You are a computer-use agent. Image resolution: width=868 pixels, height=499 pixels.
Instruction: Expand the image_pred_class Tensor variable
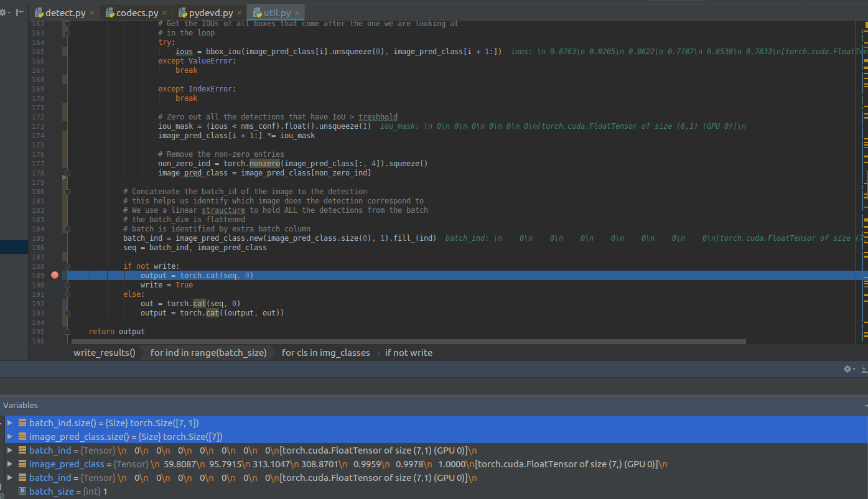(x=9, y=464)
